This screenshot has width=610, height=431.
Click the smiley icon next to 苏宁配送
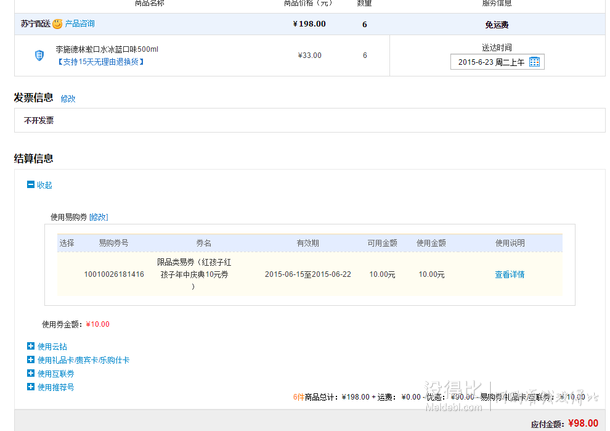pos(57,23)
